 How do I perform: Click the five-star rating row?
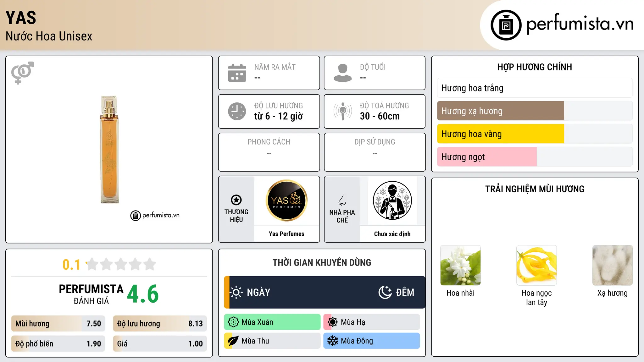pyautogui.click(x=121, y=264)
